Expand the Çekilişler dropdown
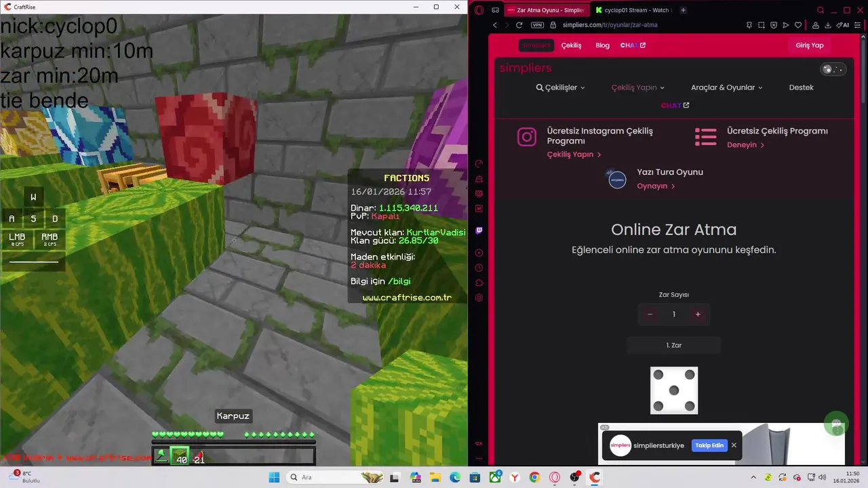This screenshot has height=488, width=868. pyautogui.click(x=560, y=87)
